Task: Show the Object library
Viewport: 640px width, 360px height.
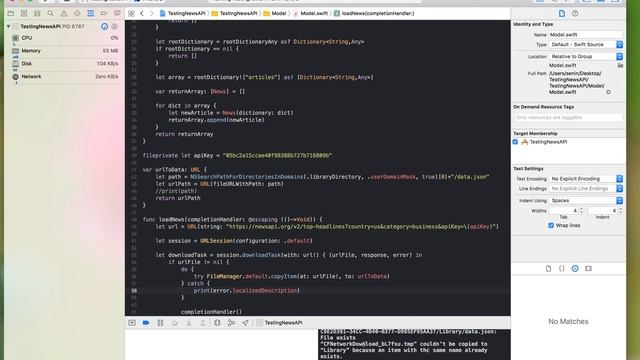Action: (575, 269)
